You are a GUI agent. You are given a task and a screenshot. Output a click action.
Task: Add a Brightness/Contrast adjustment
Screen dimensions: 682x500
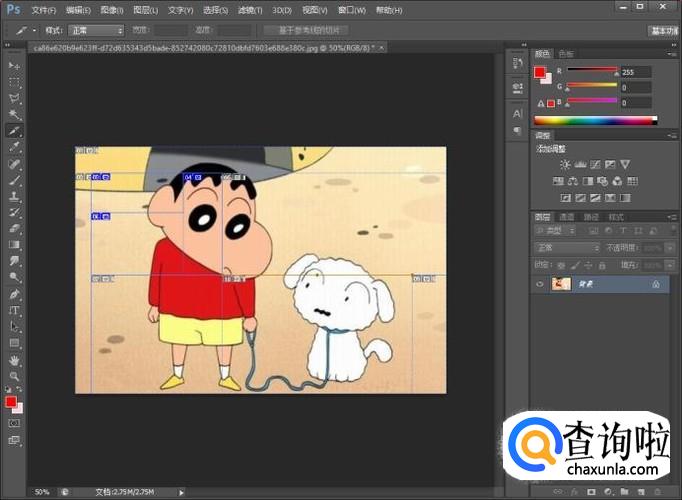(x=565, y=164)
